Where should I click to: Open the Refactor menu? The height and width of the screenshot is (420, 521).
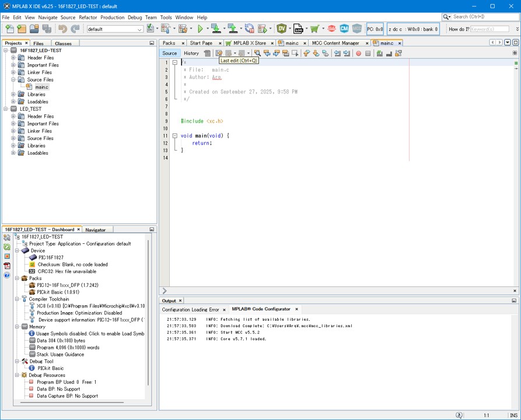coord(88,17)
